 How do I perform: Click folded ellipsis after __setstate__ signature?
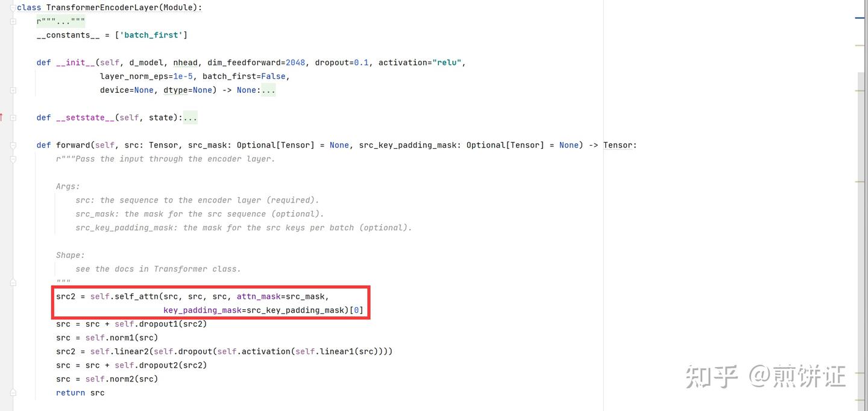coord(190,118)
